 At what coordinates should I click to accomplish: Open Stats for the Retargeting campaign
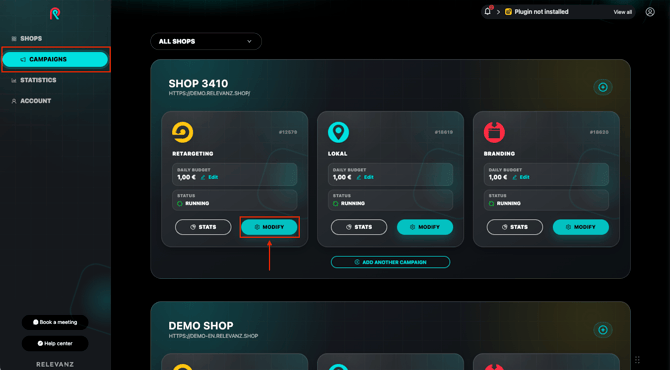203,227
